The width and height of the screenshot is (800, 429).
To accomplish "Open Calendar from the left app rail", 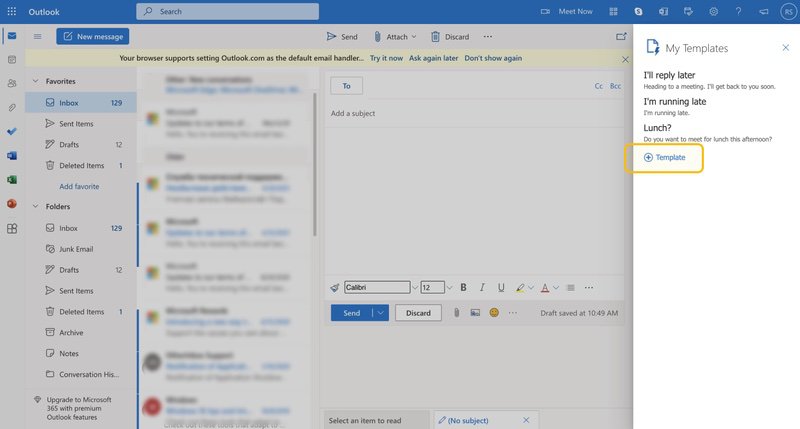I will 11,60.
